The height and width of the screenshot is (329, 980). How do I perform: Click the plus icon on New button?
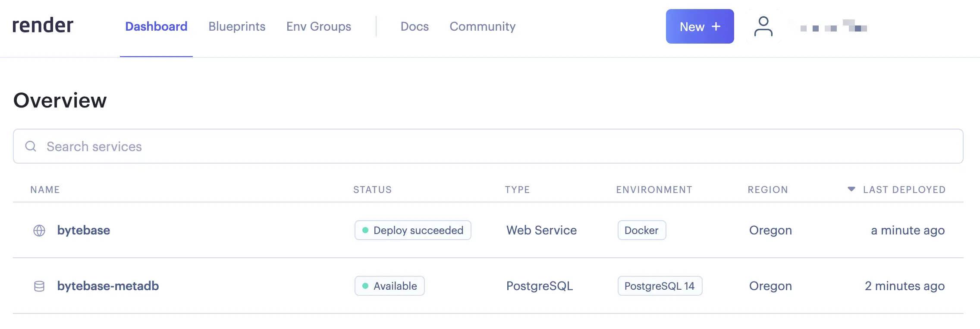click(x=716, y=26)
